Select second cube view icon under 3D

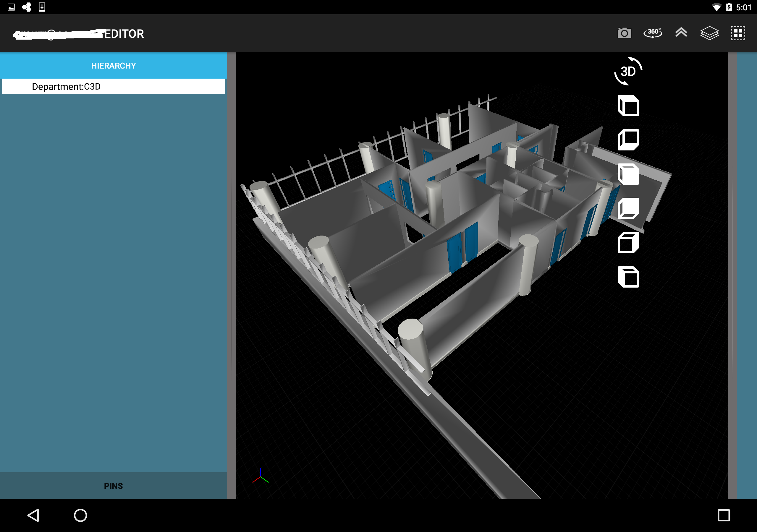(628, 140)
